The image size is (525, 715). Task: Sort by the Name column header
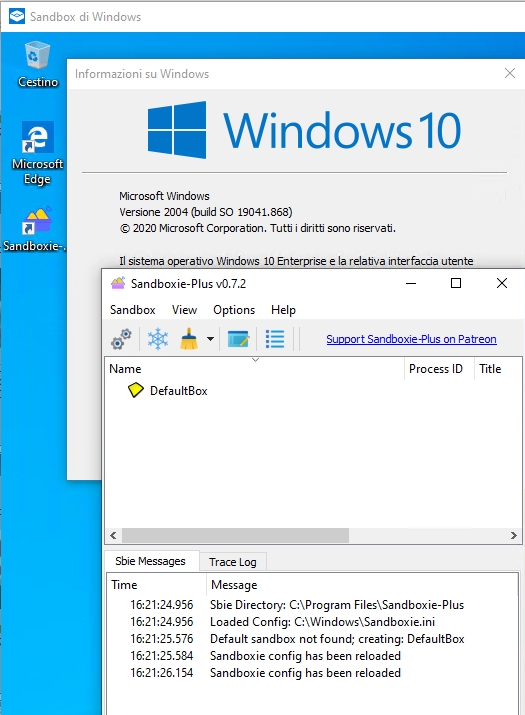[255, 368]
